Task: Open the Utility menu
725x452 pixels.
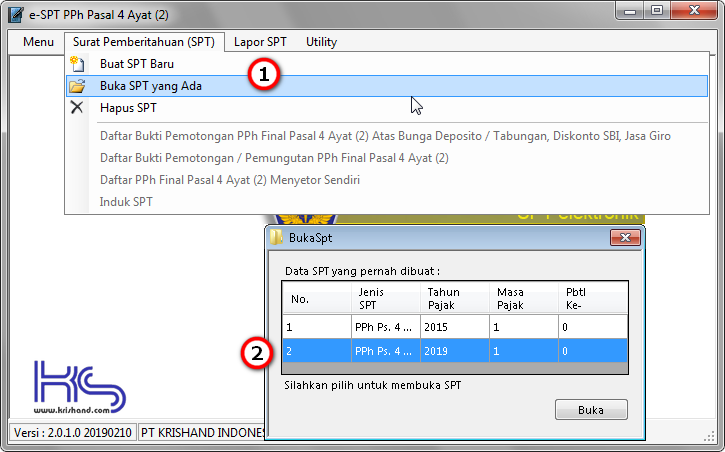Action: (321, 42)
